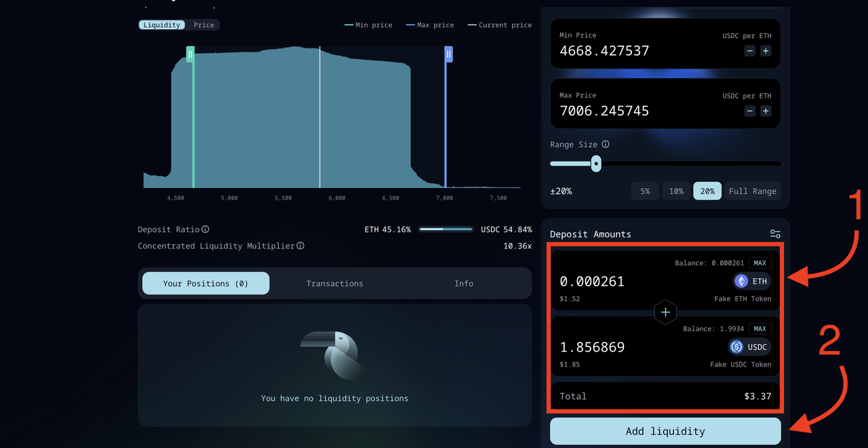This screenshot has width=868, height=448.
Task: Click the "Min price" legend label
Action: [x=374, y=25]
